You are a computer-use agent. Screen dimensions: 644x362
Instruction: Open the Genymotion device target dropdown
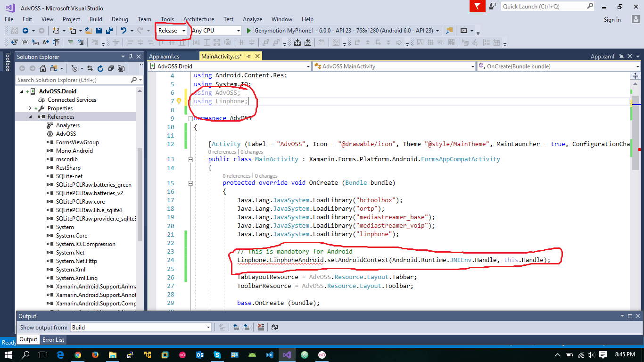[x=438, y=31]
